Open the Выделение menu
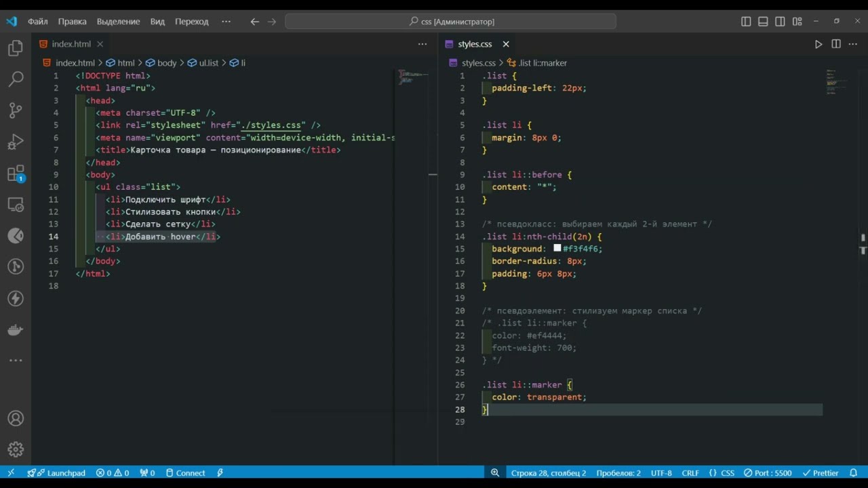This screenshot has height=488, width=868. (x=118, y=22)
